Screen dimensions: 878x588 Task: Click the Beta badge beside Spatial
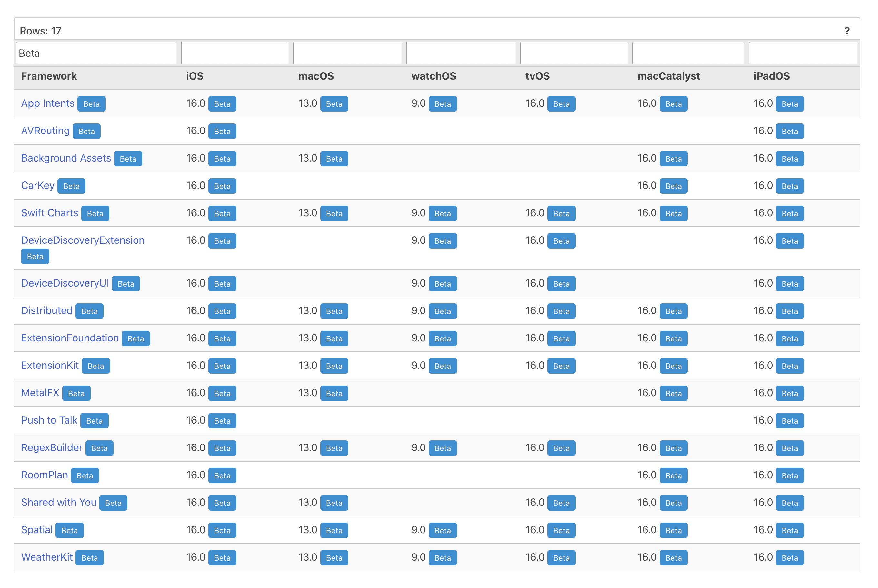69,531
